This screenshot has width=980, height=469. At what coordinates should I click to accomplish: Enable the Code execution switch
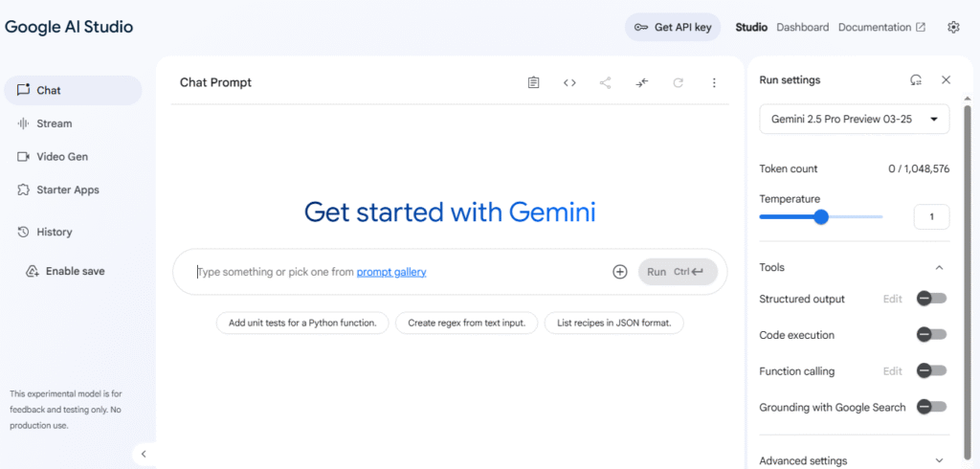coord(931,335)
